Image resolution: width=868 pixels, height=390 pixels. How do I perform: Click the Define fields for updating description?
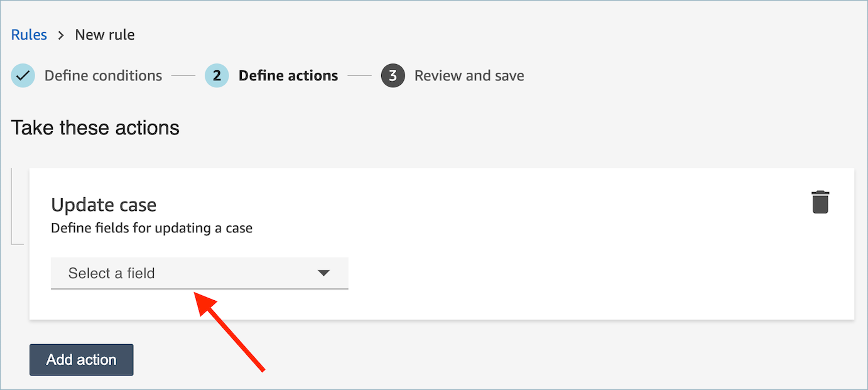(x=151, y=228)
